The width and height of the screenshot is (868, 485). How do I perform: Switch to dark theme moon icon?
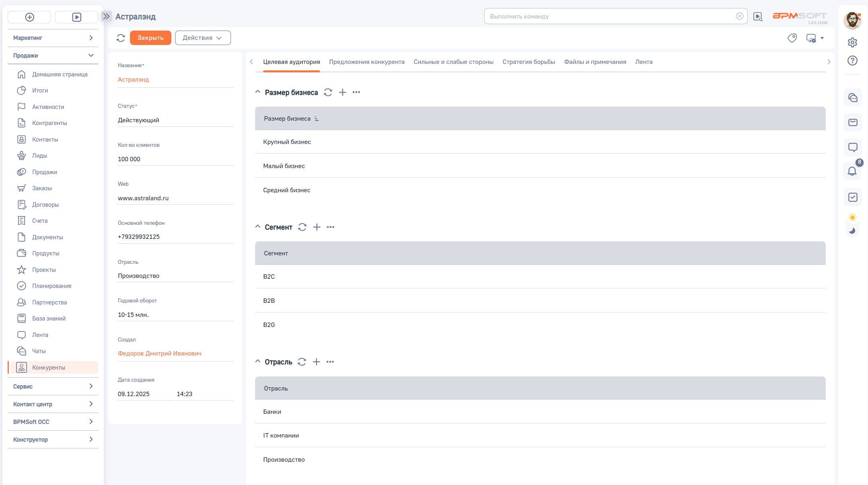tap(852, 231)
